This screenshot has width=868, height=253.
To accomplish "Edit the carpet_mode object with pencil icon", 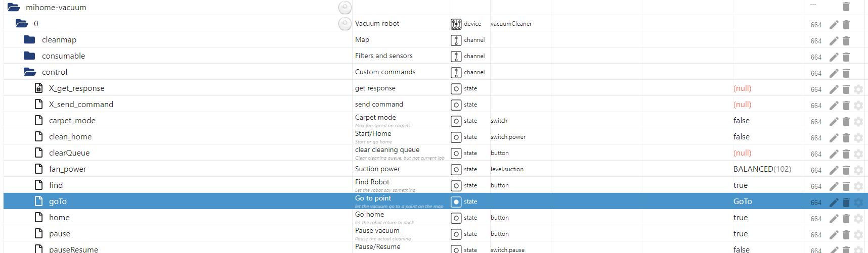I will 834,122.
